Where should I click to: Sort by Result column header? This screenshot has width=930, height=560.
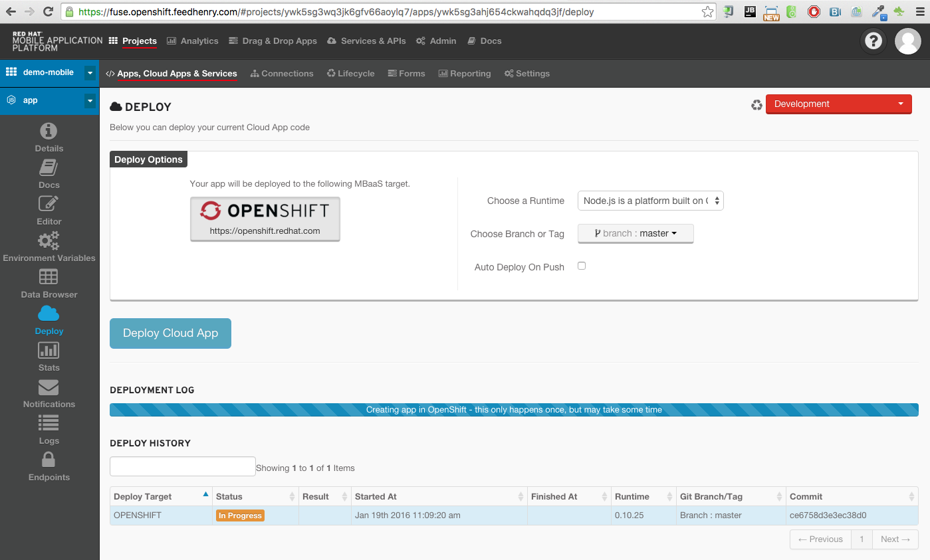point(325,496)
